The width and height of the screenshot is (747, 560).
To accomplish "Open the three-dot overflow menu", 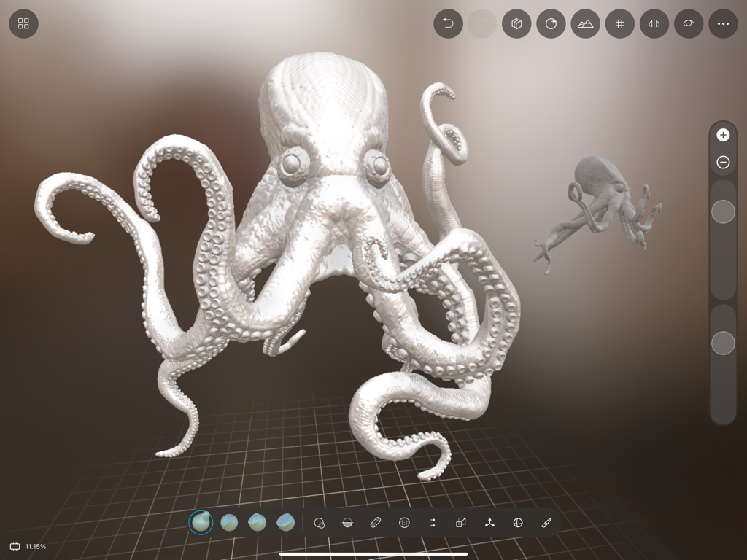I will (722, 23).
